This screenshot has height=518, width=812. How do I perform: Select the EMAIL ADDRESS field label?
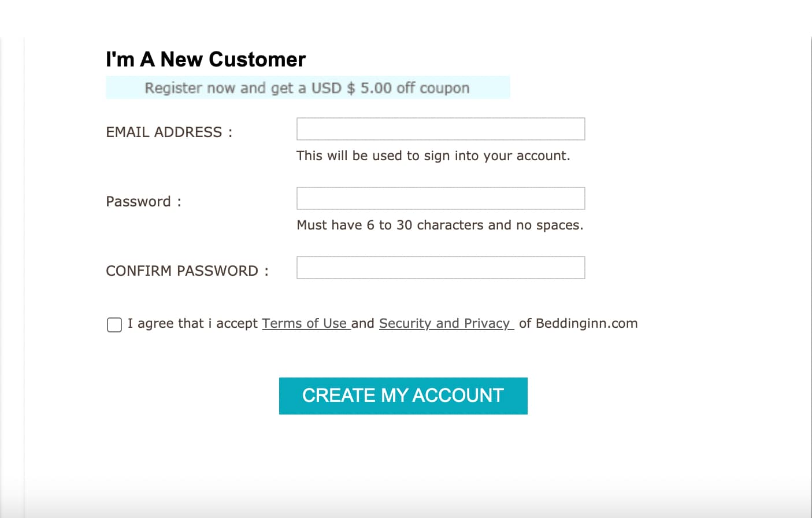point(168,132)
